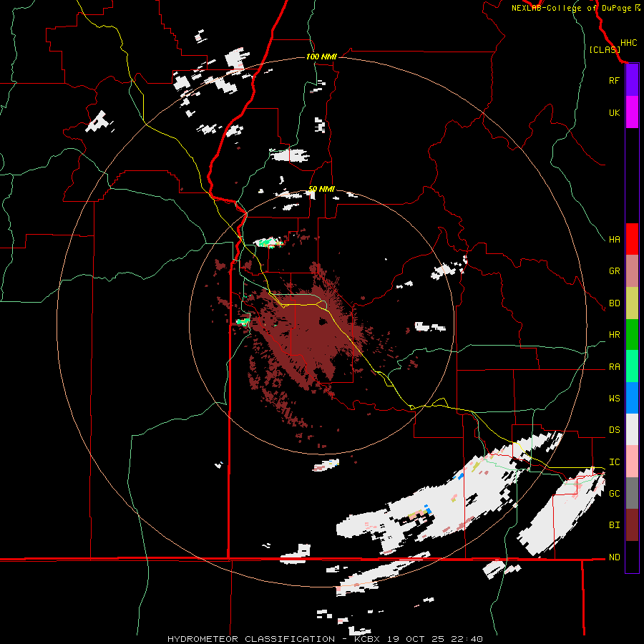Screen dimensions: 644x644
Task: Click the HR legend label
Action: pyautogui.click(x=614, y=335)
